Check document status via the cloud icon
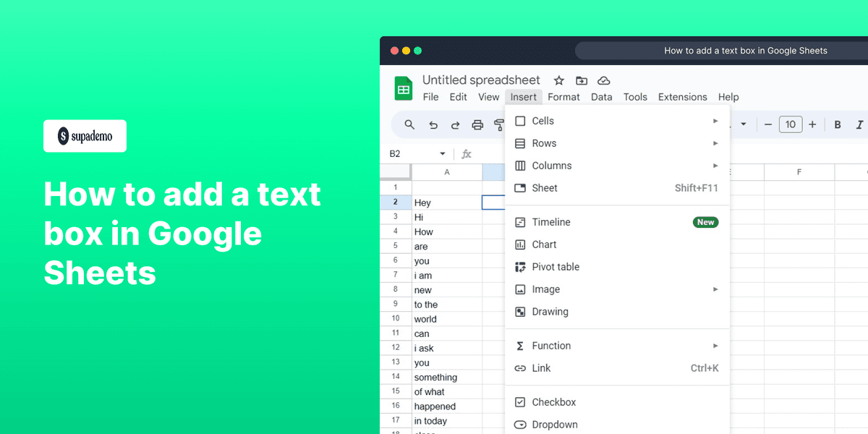Image resolution: width=868 pixels, height=434 pixels. pos(604,80)
